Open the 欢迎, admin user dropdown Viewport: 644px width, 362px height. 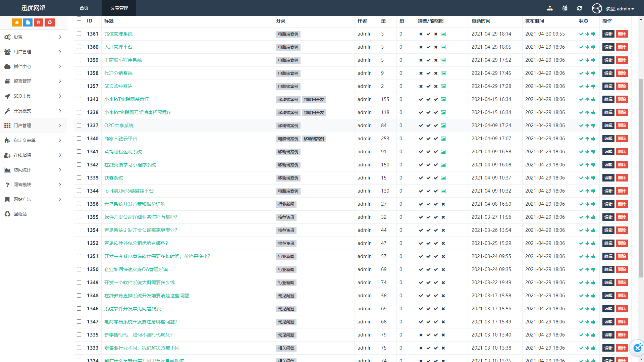click(x=619, y=9)
